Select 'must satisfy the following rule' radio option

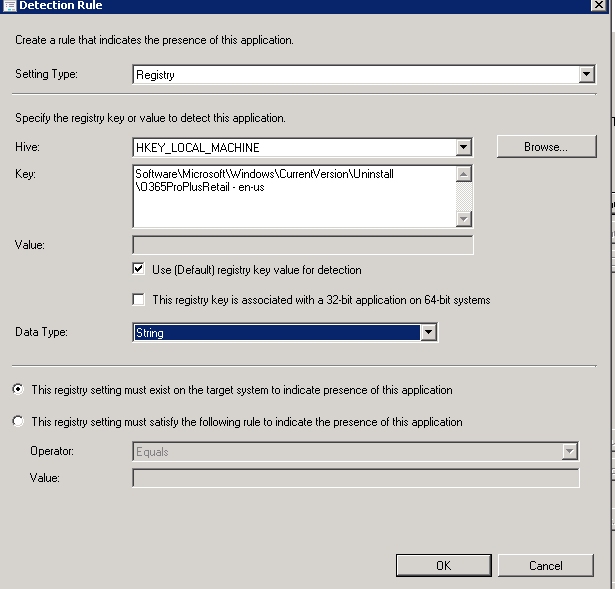point(18,422)
